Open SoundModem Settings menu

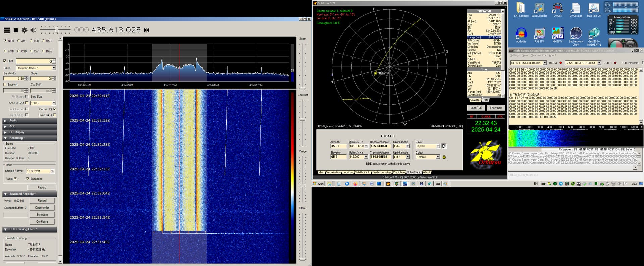tap(515, 55)
